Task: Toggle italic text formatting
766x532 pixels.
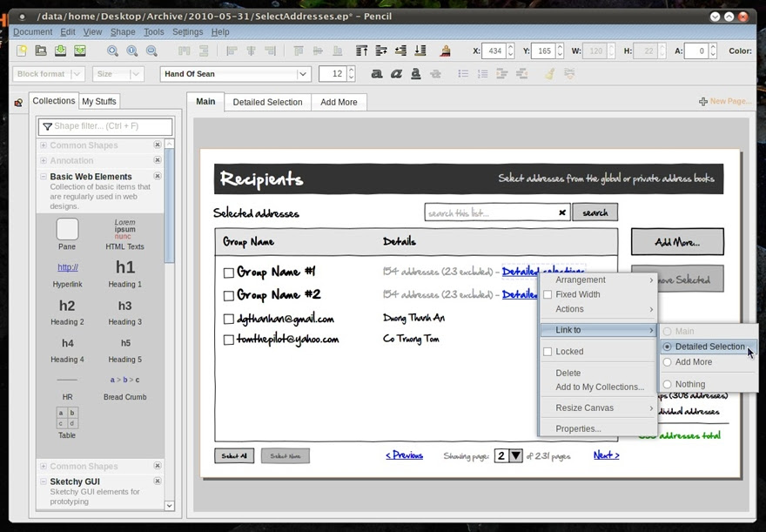Action: (396, 73)
